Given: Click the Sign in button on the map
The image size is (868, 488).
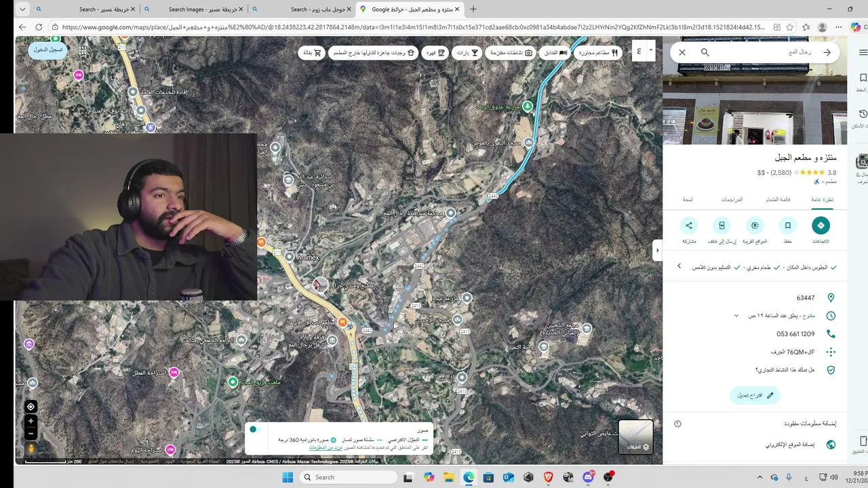Looking at the screenshot, I should 48,49.
